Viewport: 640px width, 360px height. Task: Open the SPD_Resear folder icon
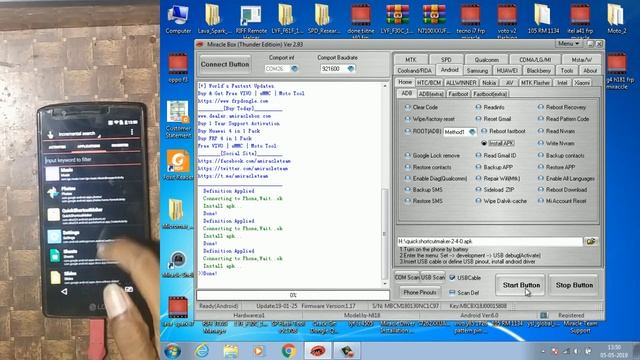pyautogui.click(x=322, y=18)
